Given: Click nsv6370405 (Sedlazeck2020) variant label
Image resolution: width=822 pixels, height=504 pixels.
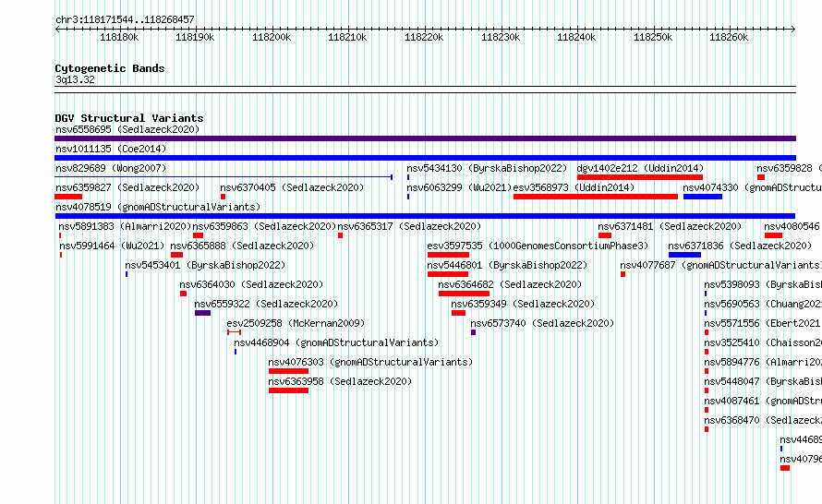Looking at the screenshot, I should click(292, 187).
